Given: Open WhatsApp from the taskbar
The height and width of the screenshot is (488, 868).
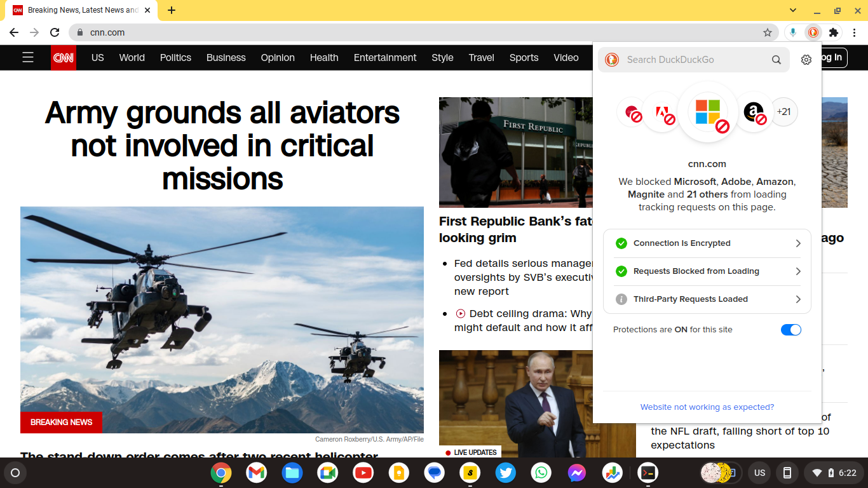Looking at the screenshot, I should coord(541,473).
